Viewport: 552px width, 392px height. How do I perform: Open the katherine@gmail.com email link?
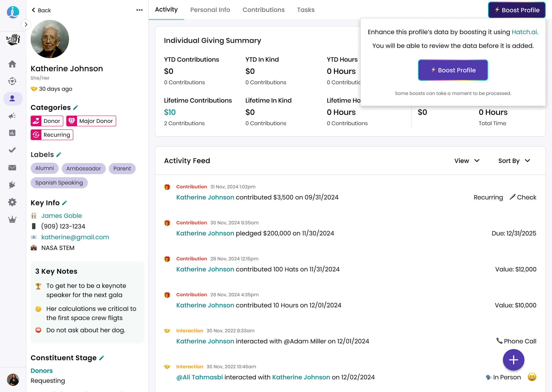pos(75,237)
